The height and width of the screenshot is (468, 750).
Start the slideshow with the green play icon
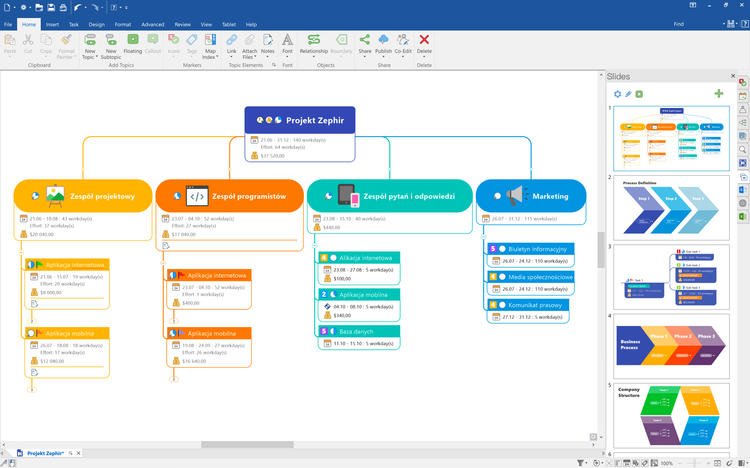[x=639, y=94]
